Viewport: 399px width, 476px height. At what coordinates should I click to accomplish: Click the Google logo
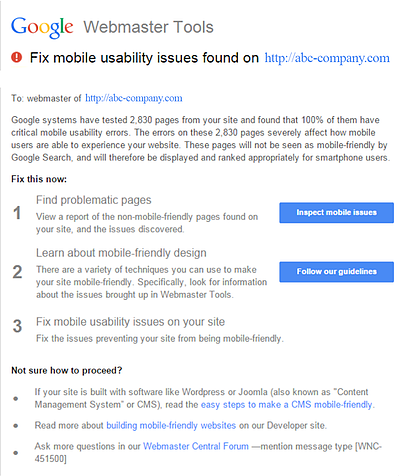(42, 27)
